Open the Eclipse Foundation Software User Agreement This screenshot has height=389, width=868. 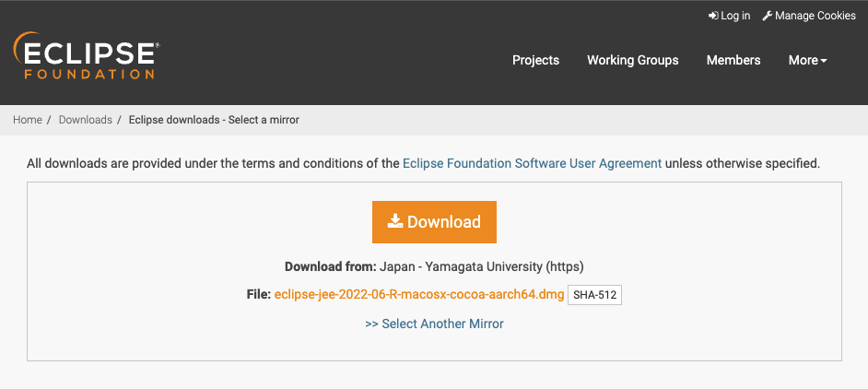pyautogui.click(x=532, y=163)
